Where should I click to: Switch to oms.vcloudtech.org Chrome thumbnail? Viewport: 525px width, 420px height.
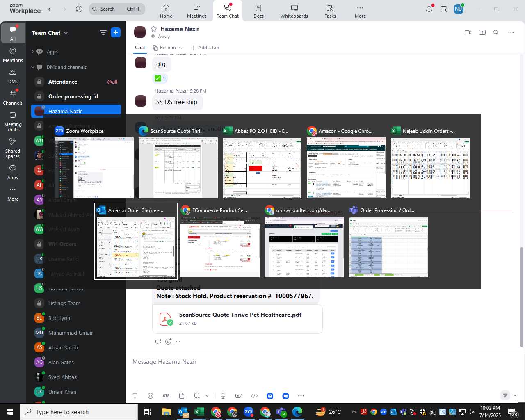click(x=304, y=242)
